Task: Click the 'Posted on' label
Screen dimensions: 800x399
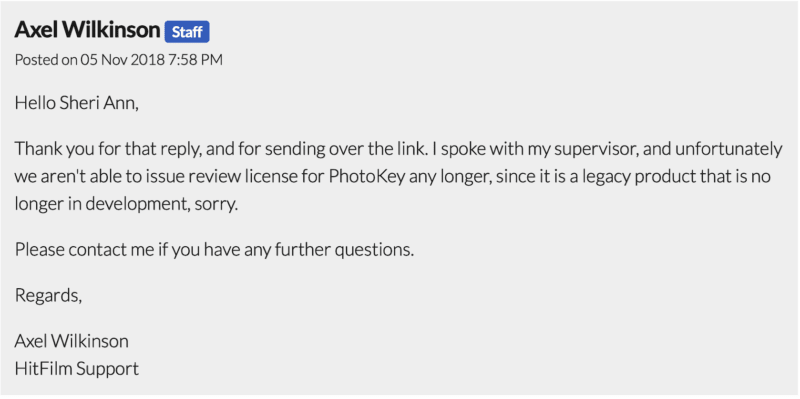Action: tap(45, 60)
